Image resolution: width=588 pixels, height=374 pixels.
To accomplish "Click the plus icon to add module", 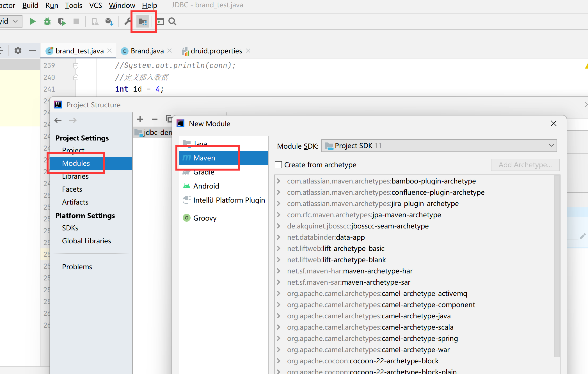I will [x=140, y=119].
